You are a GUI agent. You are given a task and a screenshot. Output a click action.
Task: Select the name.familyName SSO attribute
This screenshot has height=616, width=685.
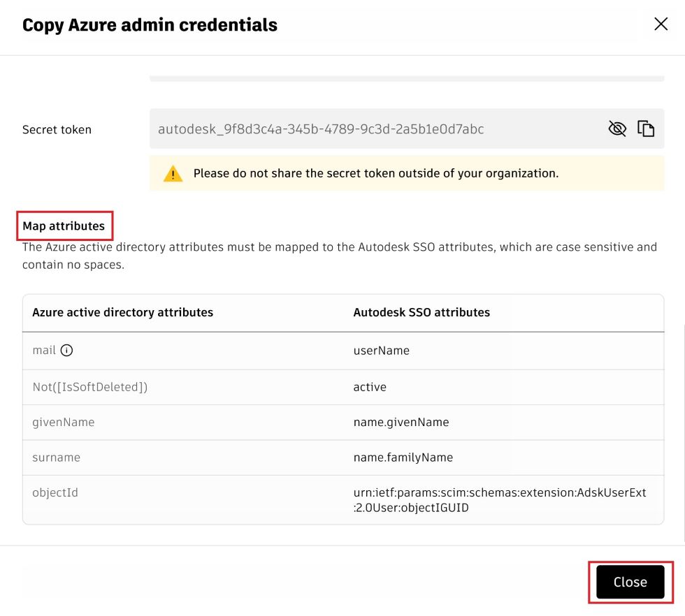coord(403,457)
